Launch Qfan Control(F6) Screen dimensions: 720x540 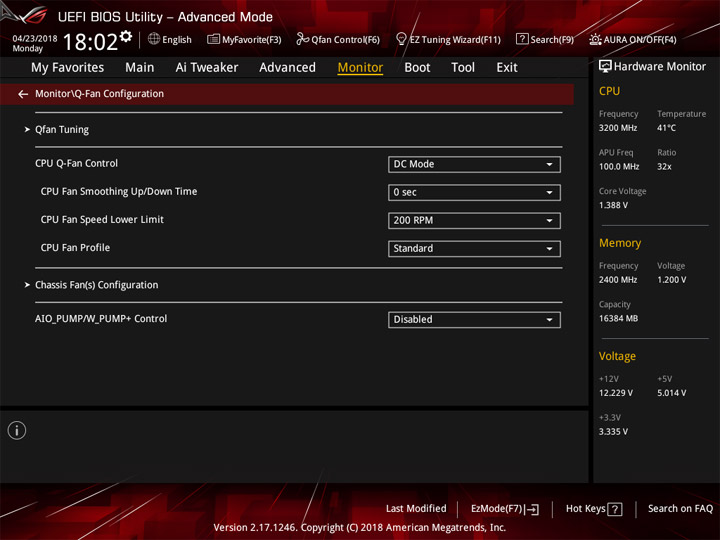[x=338, y=39]
